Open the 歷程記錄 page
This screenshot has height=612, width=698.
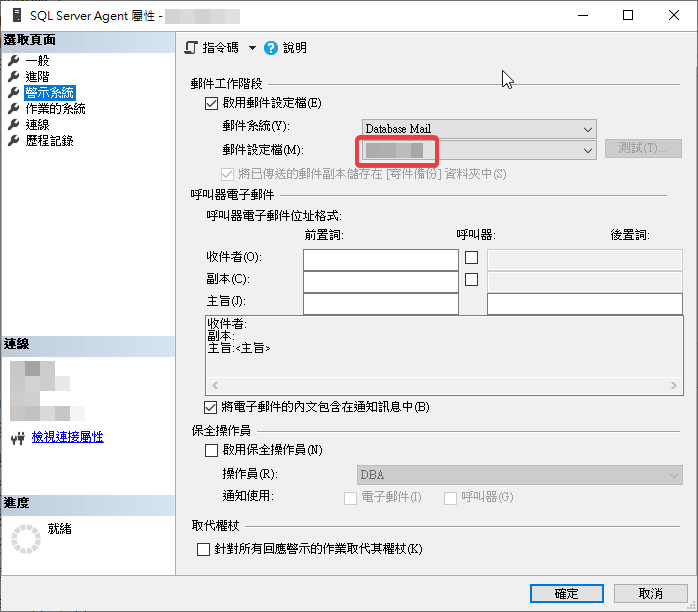click(x=47, y=141)
